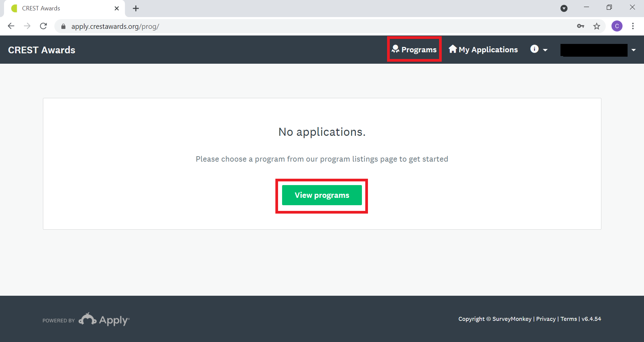Open the tab search dropdown icon
644x342 pixels.
pos(564,8)
